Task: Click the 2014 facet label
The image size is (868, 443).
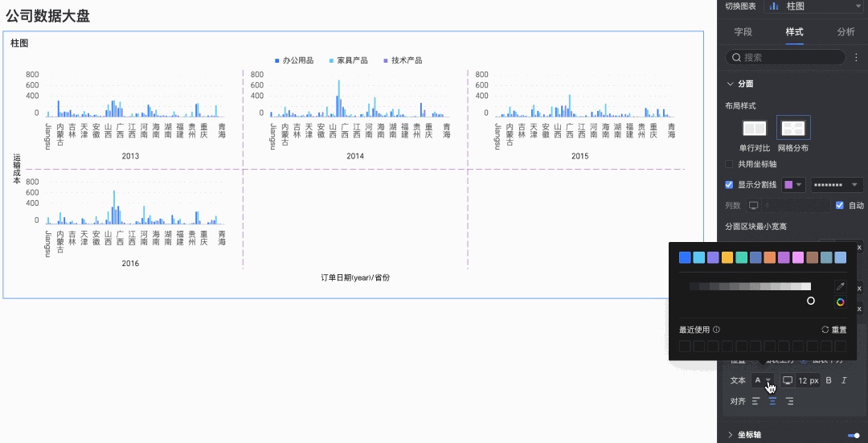Action: point(355,157)
